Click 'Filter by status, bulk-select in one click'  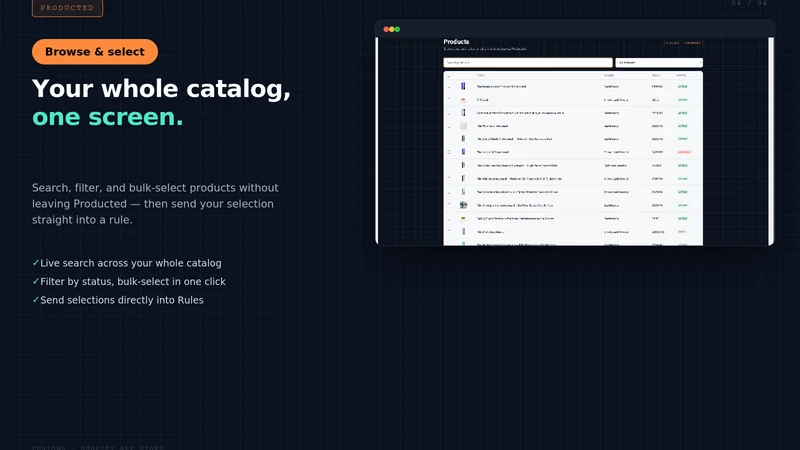click(133, 282)
